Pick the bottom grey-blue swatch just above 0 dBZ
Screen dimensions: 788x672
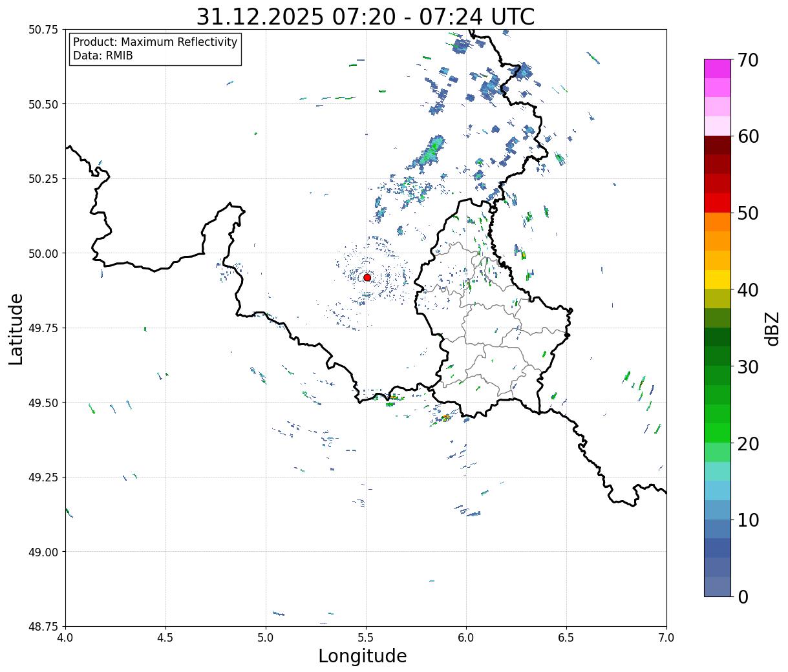pos(718,586)
